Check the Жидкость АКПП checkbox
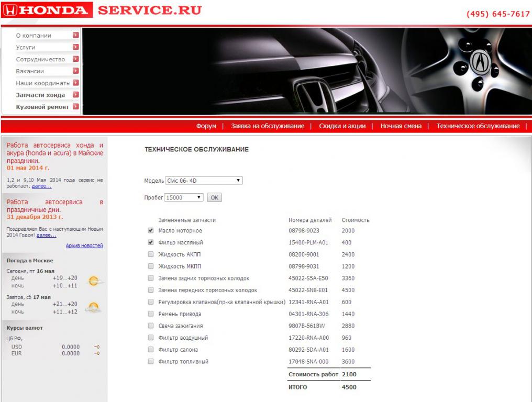Screen dimensions: 532x402 (151, 254)
